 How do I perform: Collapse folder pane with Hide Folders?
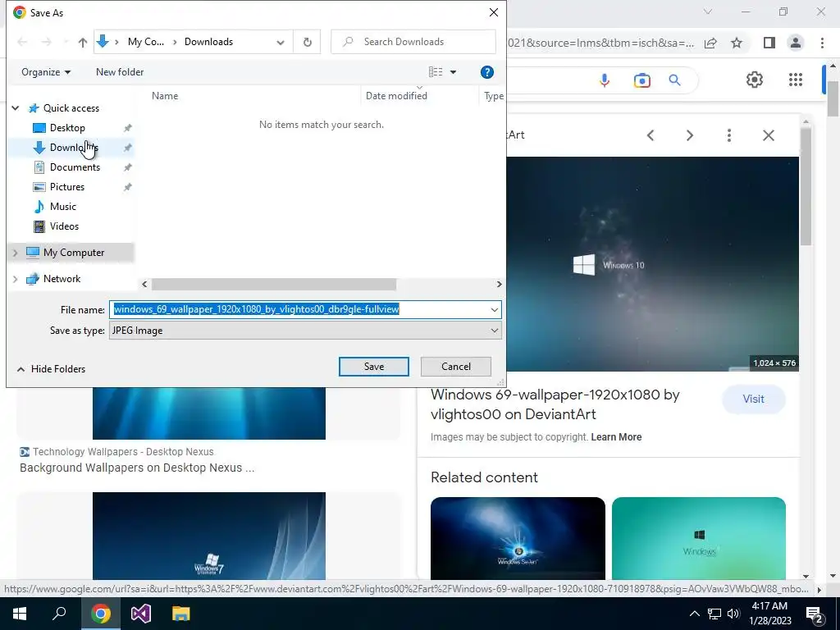click(52, 369)
